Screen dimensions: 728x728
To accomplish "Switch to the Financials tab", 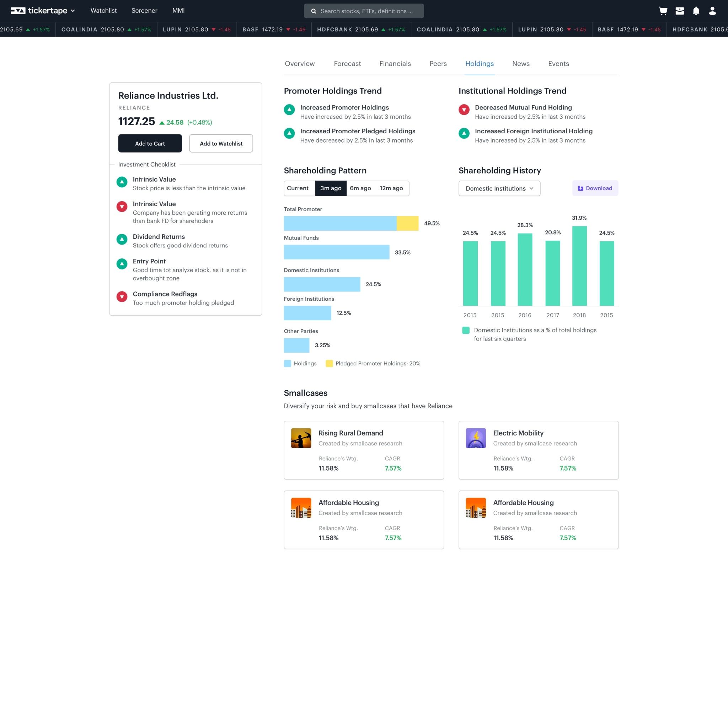I will point(395,64).
